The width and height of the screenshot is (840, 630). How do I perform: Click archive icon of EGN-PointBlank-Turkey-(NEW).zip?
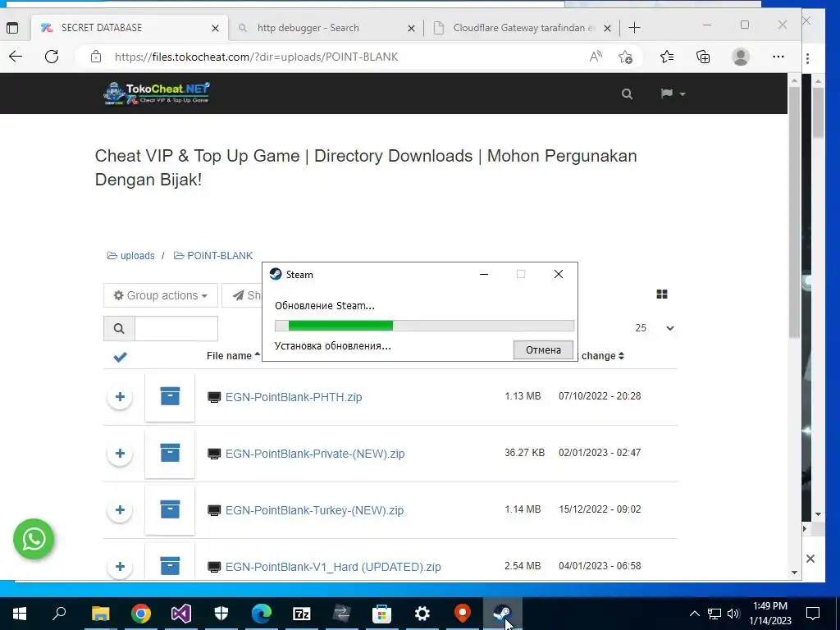click(x=170, y=509)
